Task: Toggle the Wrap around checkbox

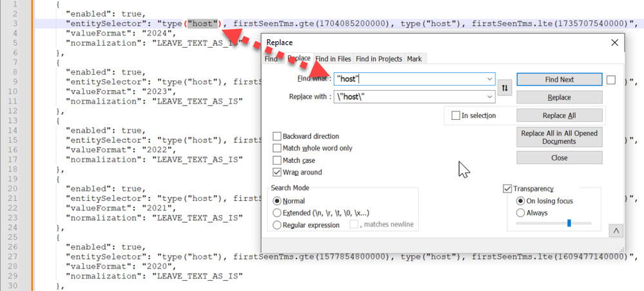Action: point(277,173)
